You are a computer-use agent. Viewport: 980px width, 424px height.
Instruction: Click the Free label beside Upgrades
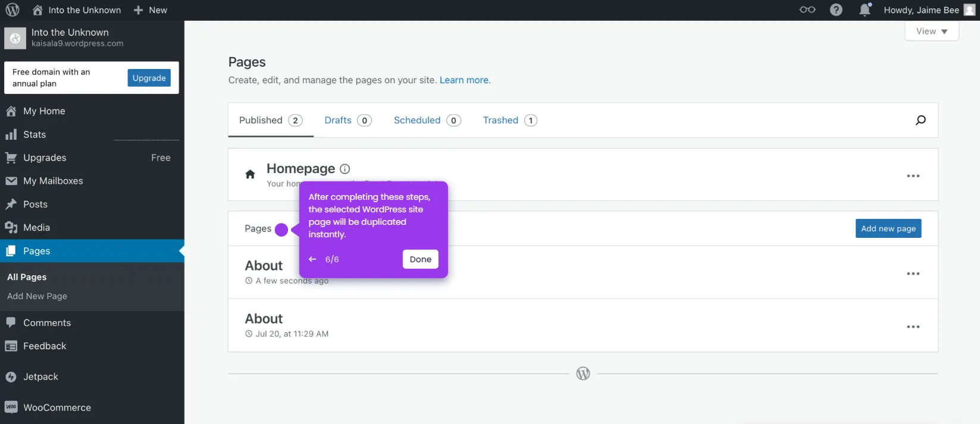[161, 158]
